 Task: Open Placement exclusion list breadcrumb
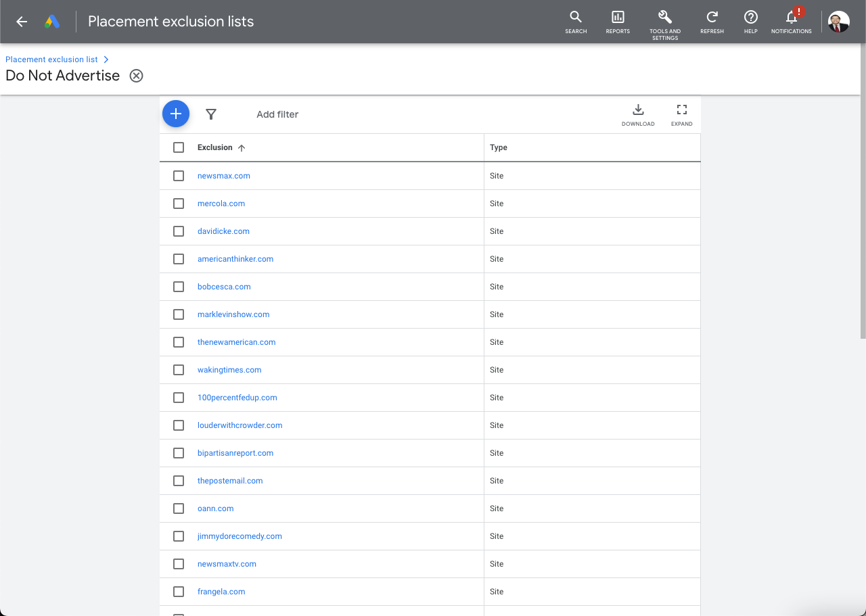(x=51, y=60)
